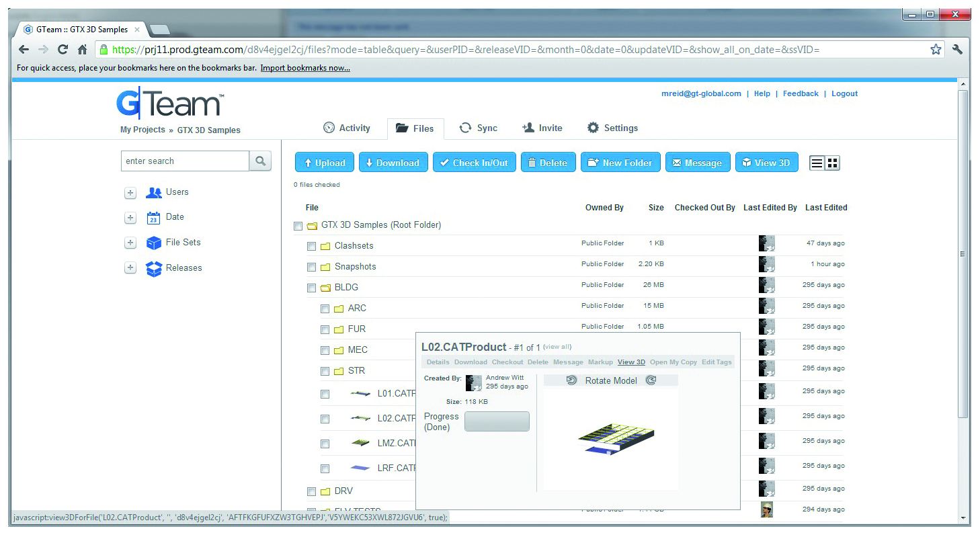Image resolution: width=980 pixels, height=535 pixels.
Task: Reload the page with the refresh icon
Action: [x=63, y=49]
